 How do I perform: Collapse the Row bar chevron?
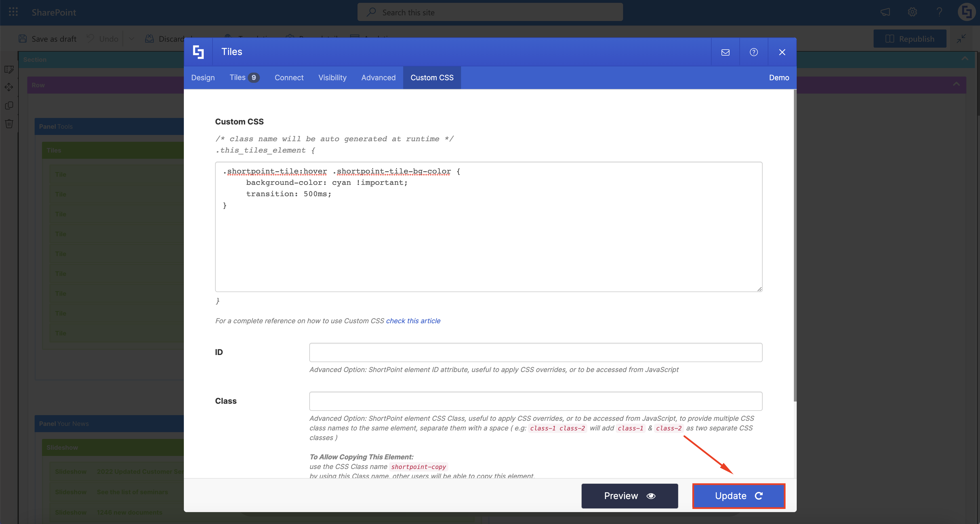pos(956,84)
